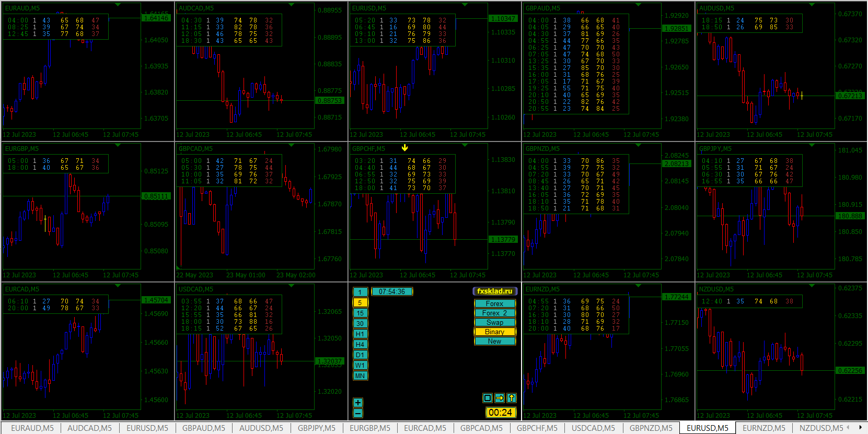Select the 5-minute timeframe button

[360, 303]
